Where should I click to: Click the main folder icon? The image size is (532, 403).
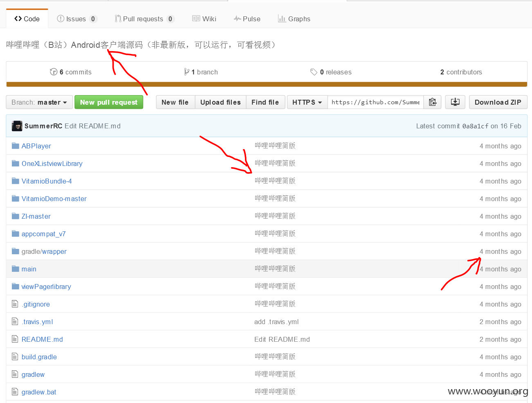pos(16,269)
